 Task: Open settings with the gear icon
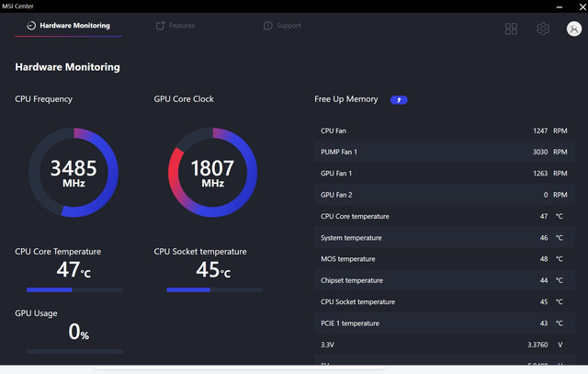(x=543, y=28)
